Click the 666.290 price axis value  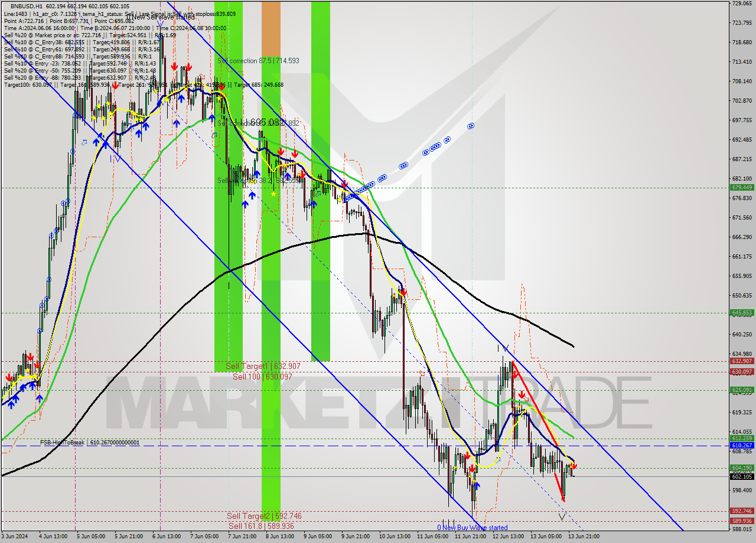coord(741,237)
